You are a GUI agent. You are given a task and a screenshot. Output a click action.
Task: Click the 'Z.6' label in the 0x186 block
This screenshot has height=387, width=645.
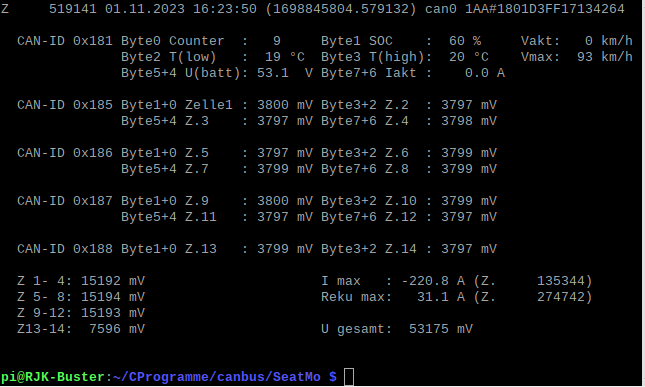click(x=397, y=153)
